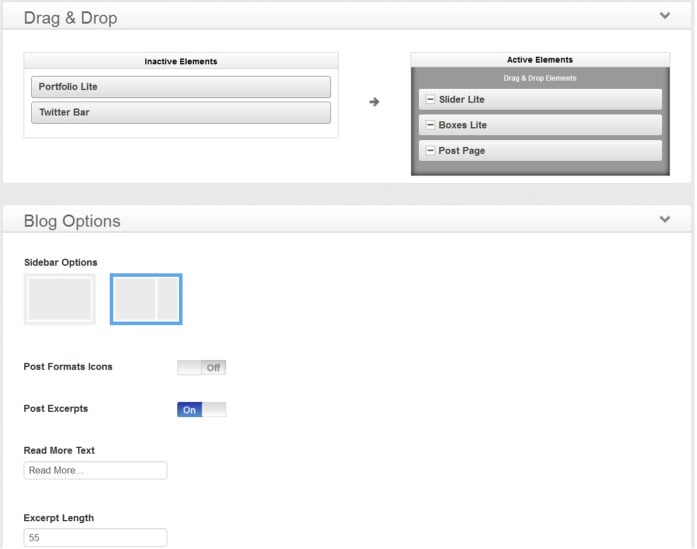Click the Read More Text label

(59, 450)
